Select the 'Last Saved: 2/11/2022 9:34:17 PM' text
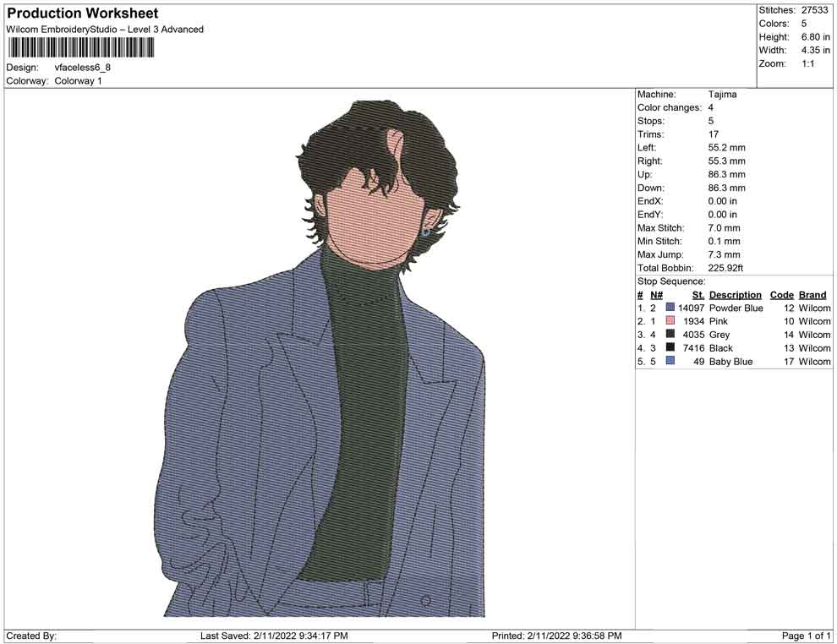This screenshot has height=644, width=837. coord(274,636)
